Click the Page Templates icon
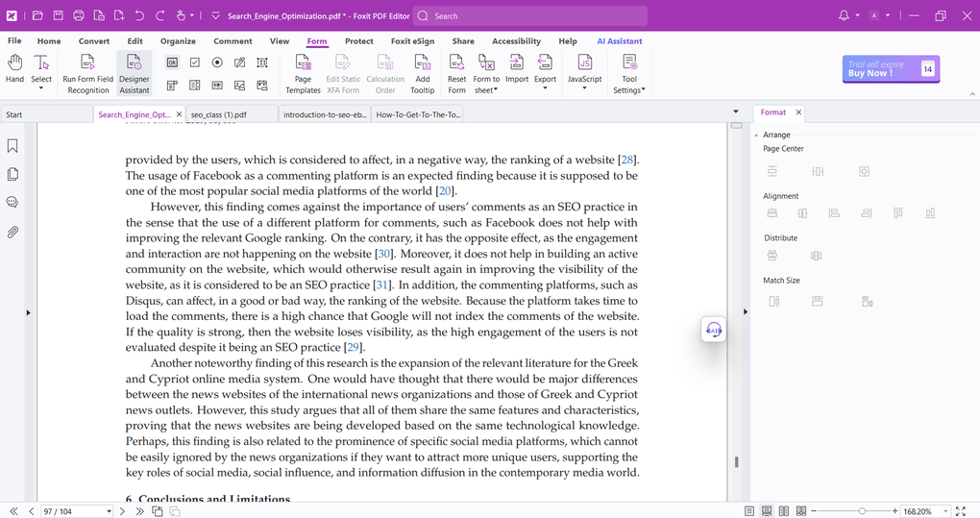 303,73
